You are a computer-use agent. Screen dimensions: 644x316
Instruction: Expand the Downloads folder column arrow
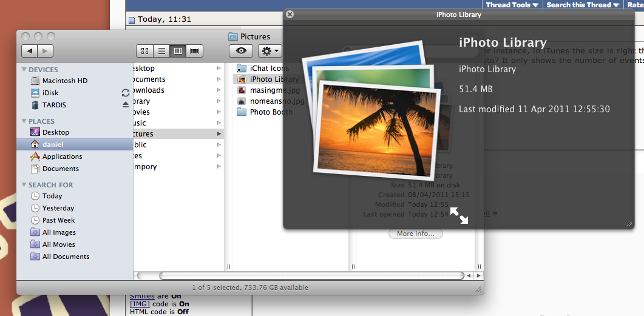(219, 90)
